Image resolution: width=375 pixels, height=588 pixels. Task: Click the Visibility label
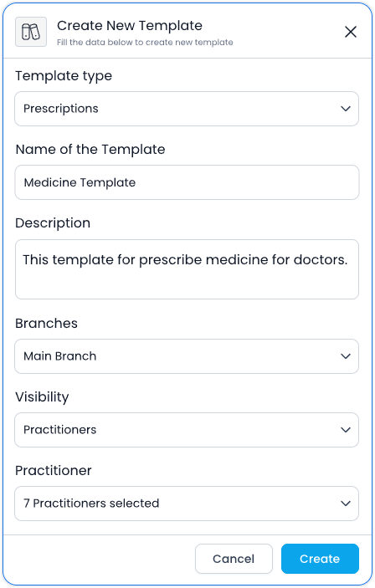[42, 396]
